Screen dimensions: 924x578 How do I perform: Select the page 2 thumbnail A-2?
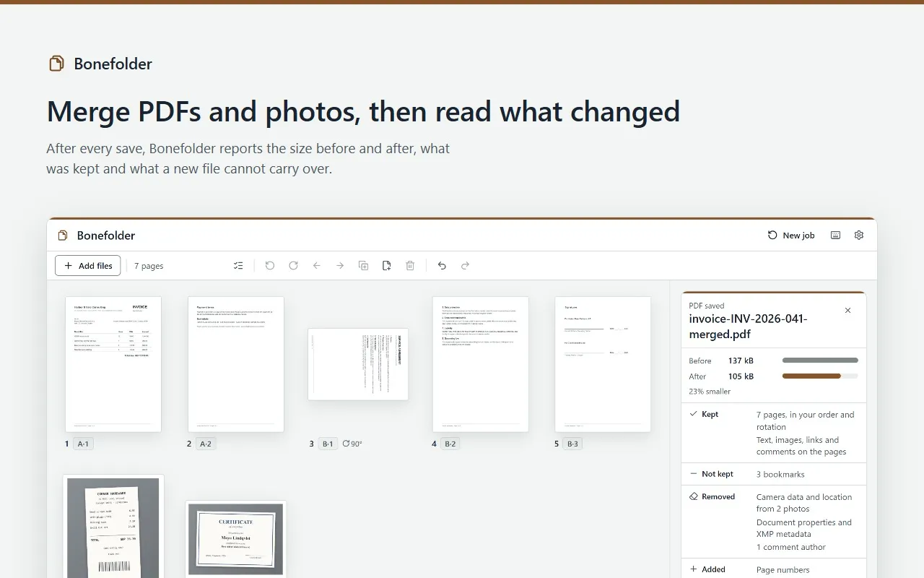click(236, 364)
